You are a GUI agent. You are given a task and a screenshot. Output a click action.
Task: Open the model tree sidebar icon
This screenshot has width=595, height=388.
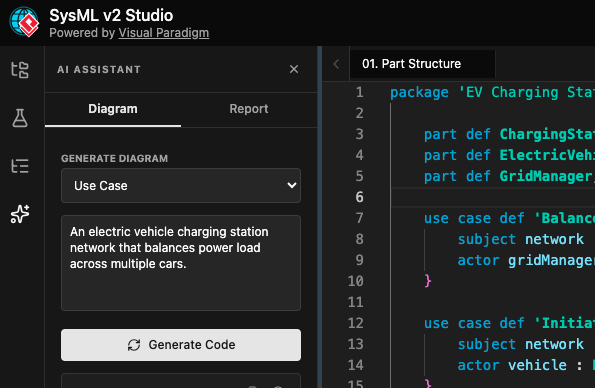tap(20, 70)
